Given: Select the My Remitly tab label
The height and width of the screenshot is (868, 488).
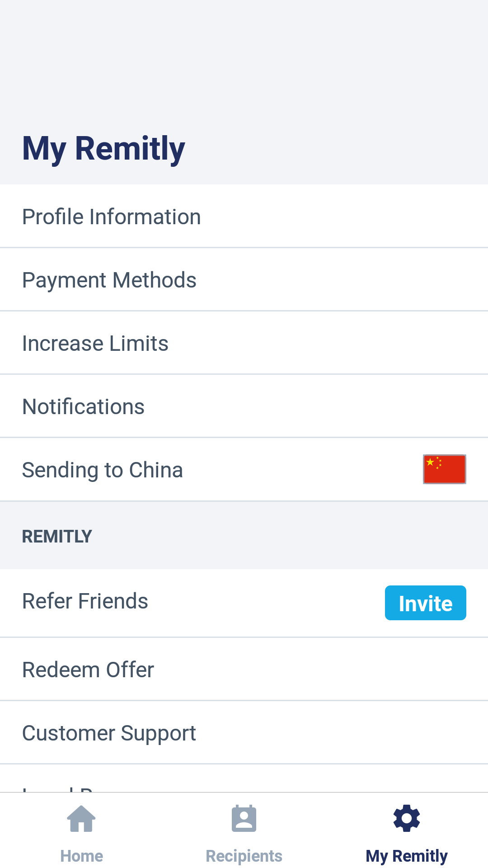Looking at the screenshot, I should tap(407, 856).
